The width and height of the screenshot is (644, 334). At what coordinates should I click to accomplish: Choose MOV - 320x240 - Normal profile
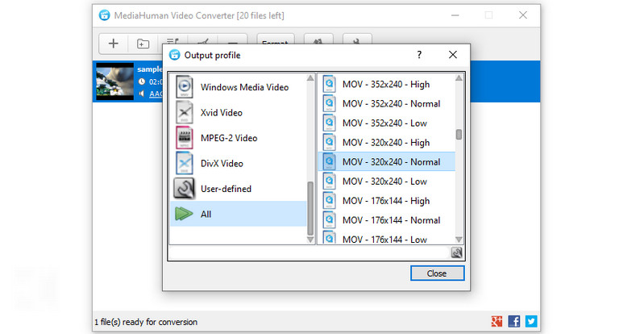pos(387,162)
